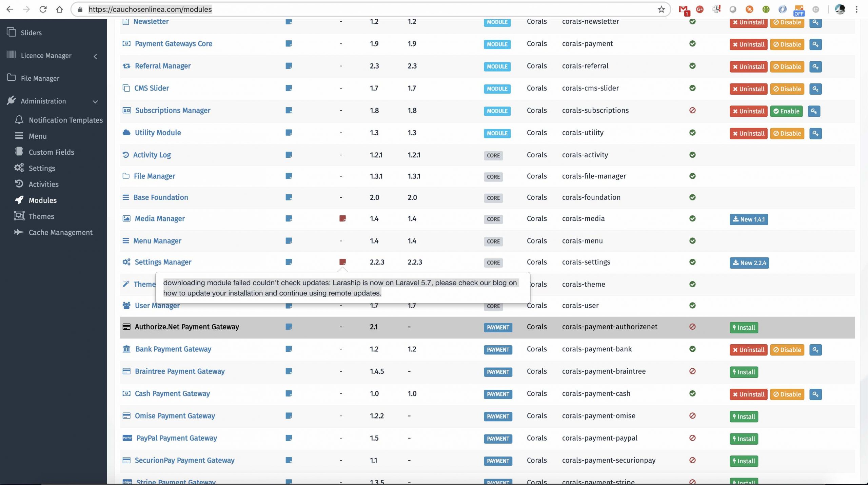This screenshot has height=485, width=868.
Task: Select Menu under Administration
Action: pyautogui.click(x=37, y=136)
